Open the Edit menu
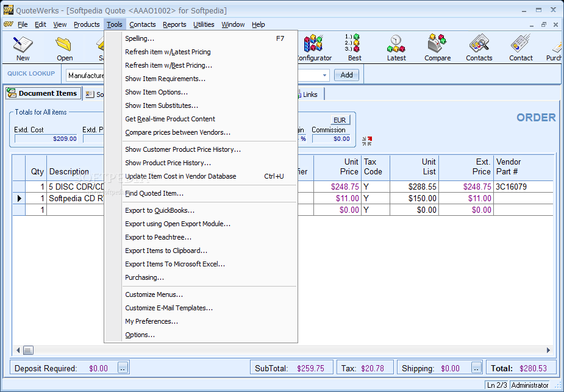 coord(40,24)
